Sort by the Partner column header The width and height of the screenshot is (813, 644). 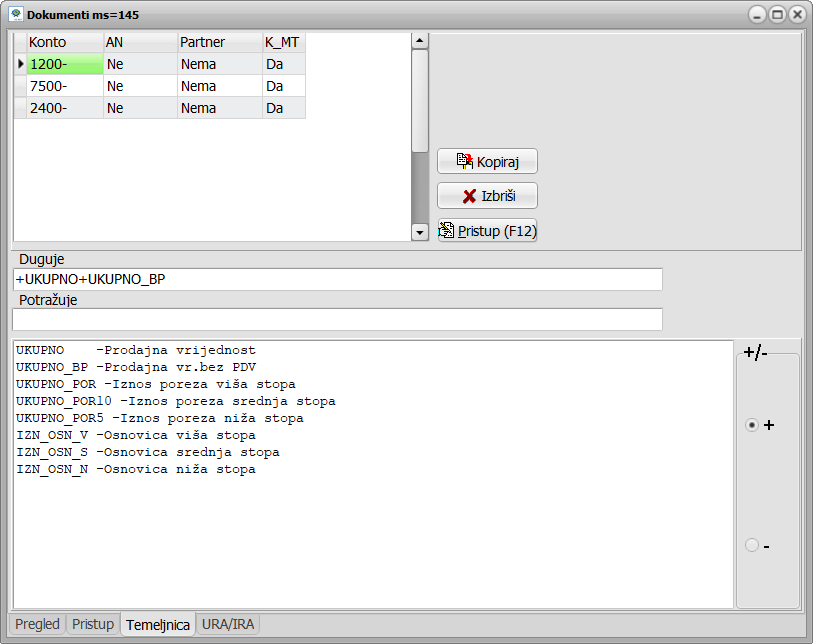click(x=219, y=42)
